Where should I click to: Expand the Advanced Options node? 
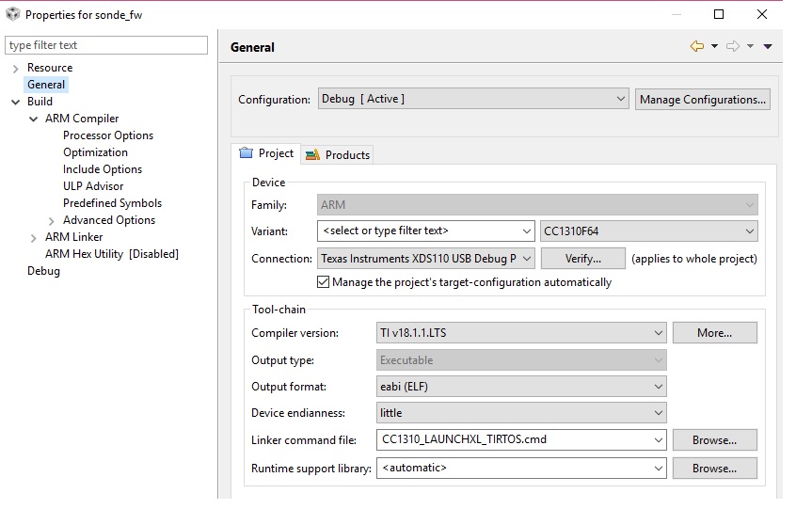(52, 220)
